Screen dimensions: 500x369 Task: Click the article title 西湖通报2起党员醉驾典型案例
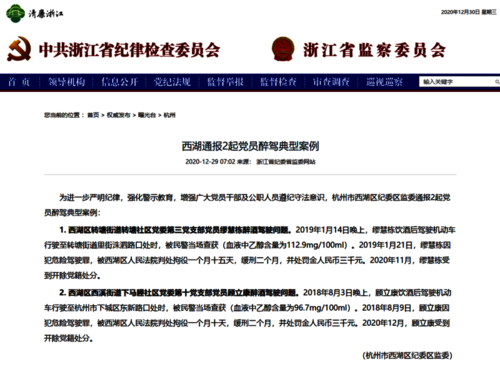click(x=250, y=146)
